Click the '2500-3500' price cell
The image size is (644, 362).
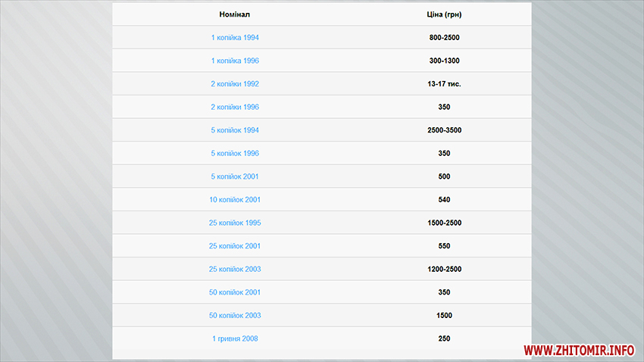[x=444, y=130]
